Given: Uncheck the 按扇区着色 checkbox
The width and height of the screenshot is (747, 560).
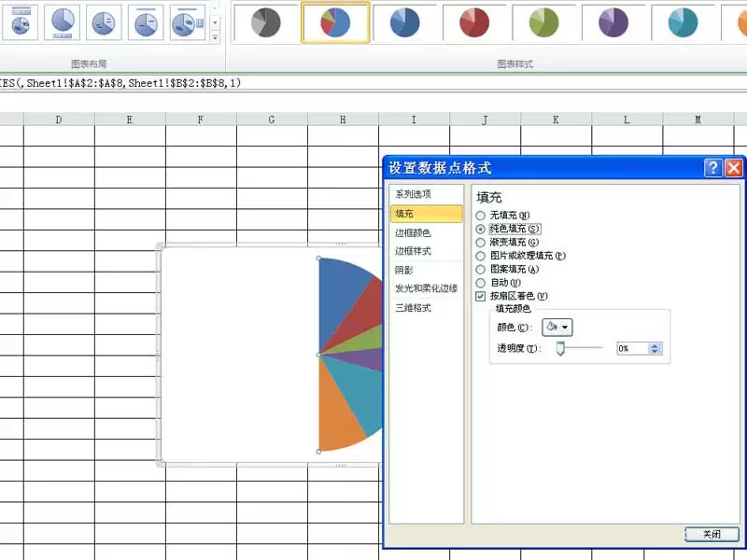Looking at the screenshot, I should (479, 295).
